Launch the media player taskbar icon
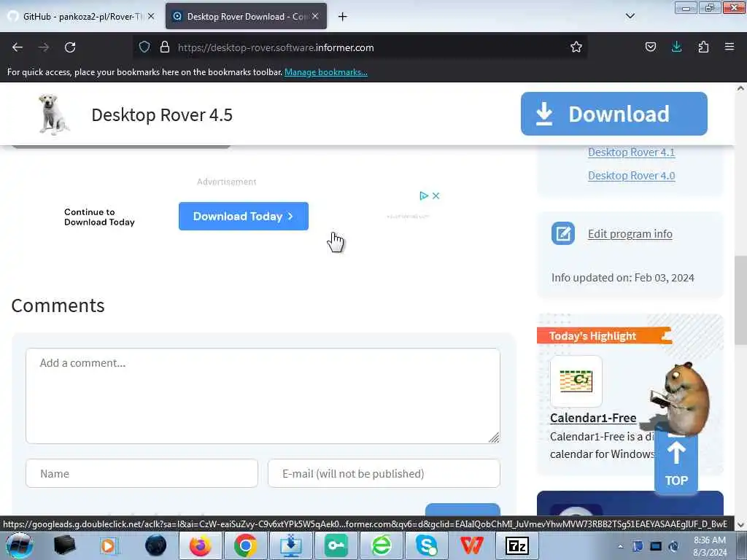The width and height of the screenshot is (747, 560). tap(109, 545)
